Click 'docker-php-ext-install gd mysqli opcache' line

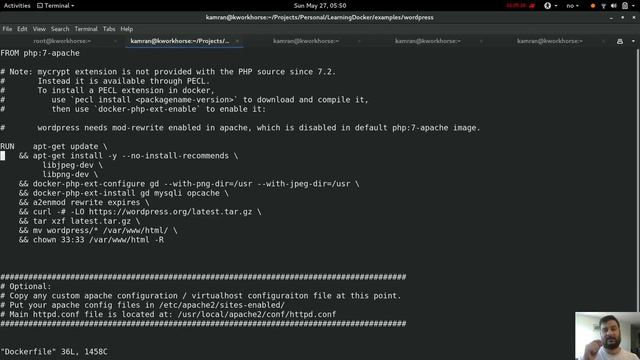124,193
